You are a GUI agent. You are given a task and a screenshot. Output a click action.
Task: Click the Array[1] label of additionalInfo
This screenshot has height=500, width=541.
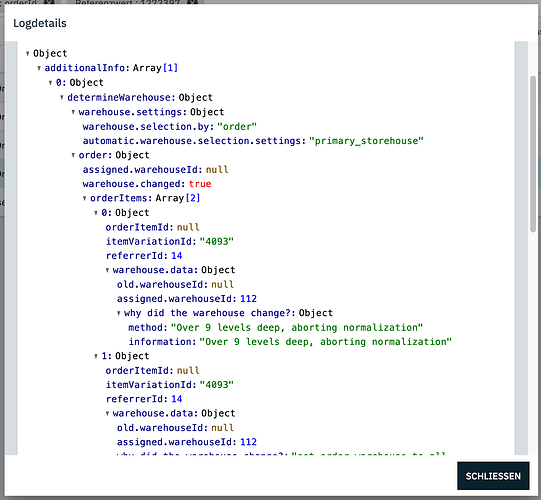click(x=155, y=68)
